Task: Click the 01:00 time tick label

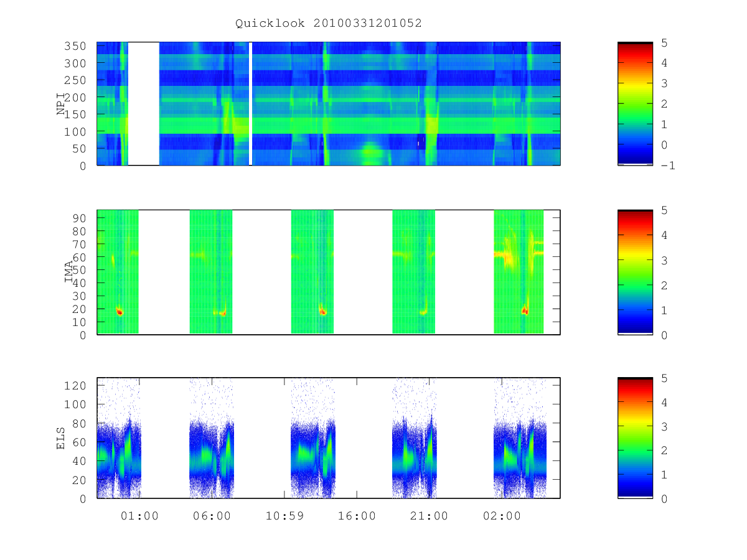Action: [139, 516]
